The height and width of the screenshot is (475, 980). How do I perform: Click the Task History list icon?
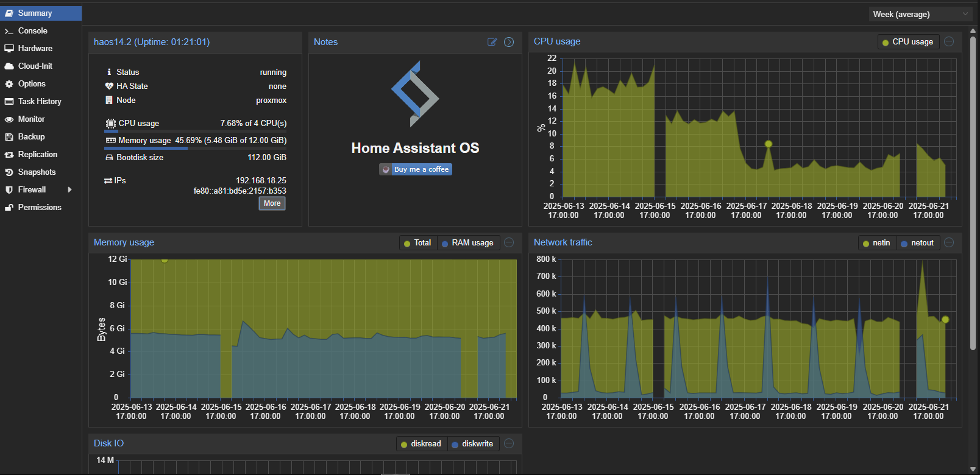pyautogui.click(x=9, y=102)
